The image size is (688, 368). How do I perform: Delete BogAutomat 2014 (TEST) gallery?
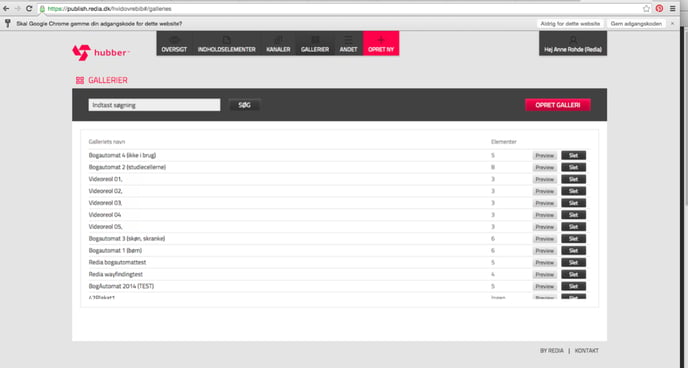[573, 286]
